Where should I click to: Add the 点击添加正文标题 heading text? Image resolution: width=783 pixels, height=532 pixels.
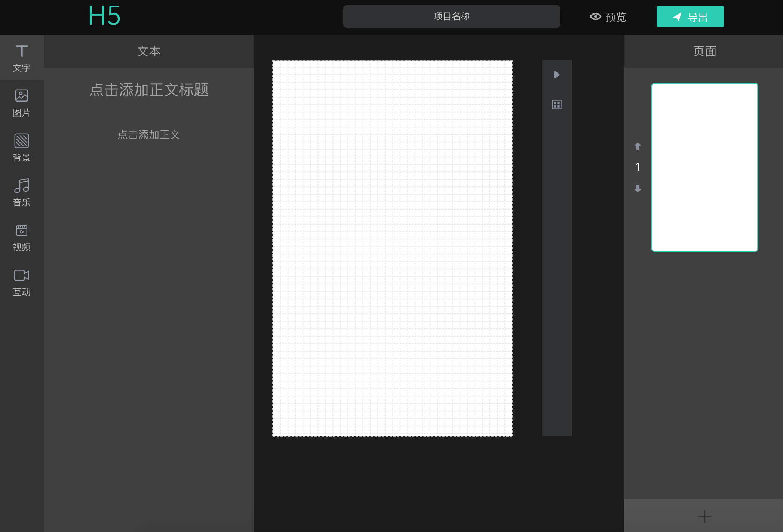pos(149,90)
